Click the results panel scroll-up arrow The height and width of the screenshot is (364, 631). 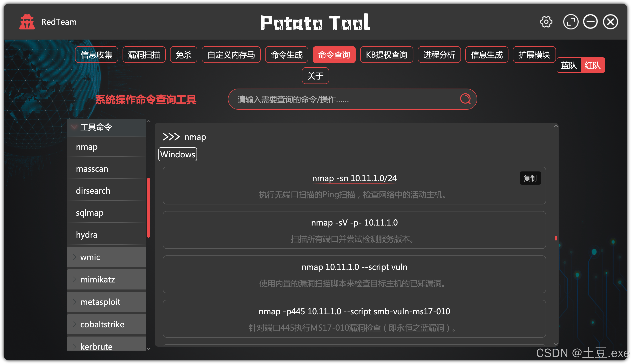(556, 126)
